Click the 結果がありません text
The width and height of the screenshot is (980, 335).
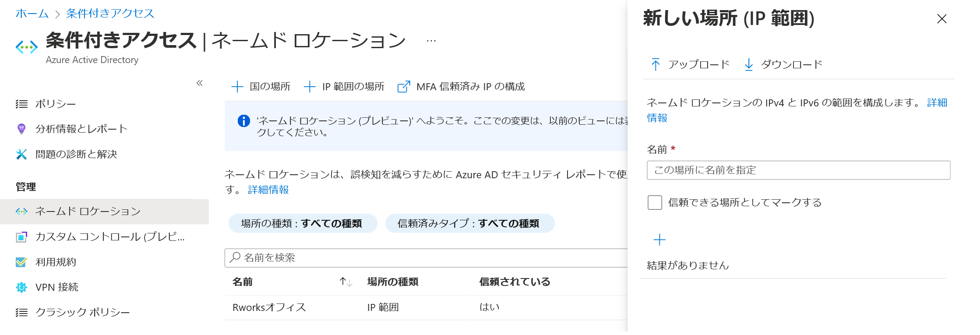(x=688, y=265)
